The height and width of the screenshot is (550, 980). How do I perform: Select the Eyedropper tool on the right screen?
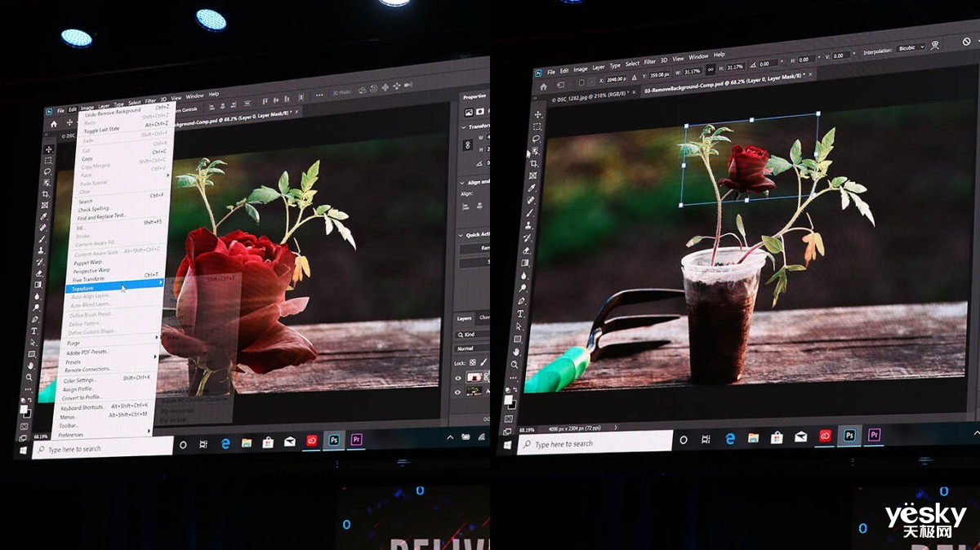coord(532,188)
